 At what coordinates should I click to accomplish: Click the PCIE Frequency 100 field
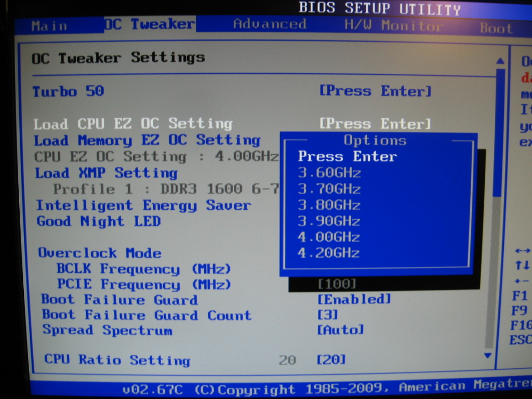[337, 284]
